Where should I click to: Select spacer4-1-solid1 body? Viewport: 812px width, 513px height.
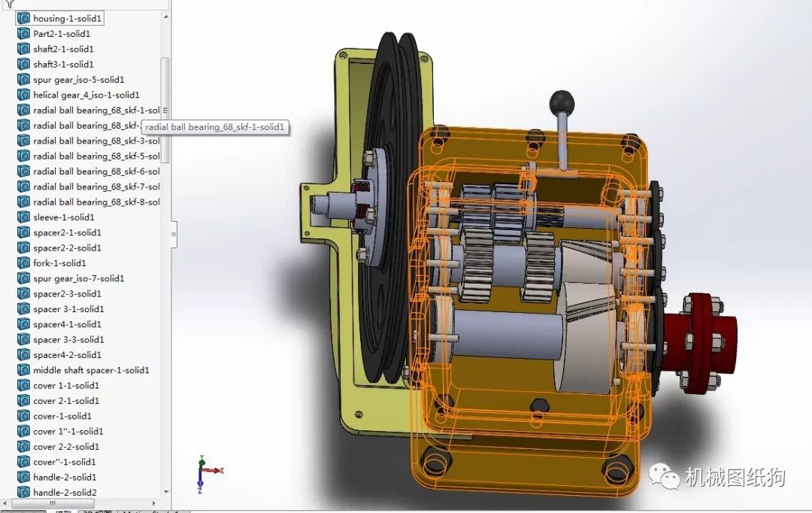68,324
